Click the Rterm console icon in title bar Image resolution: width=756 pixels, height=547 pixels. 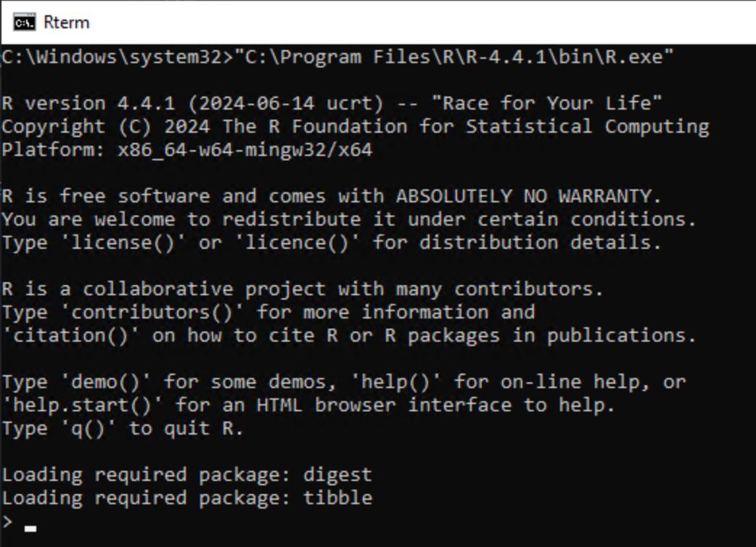pyautogui.click(x=24, y=22)
